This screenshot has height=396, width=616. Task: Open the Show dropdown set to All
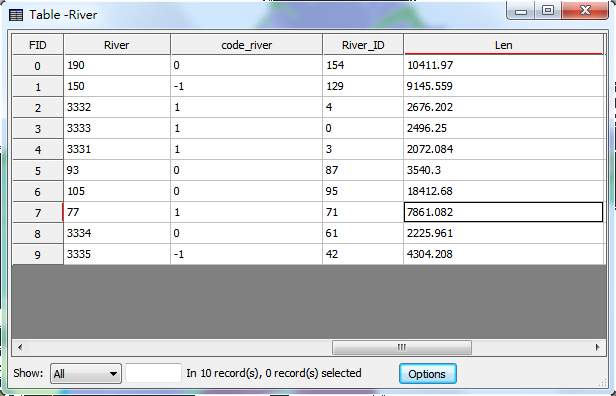(x=86, y=373)
